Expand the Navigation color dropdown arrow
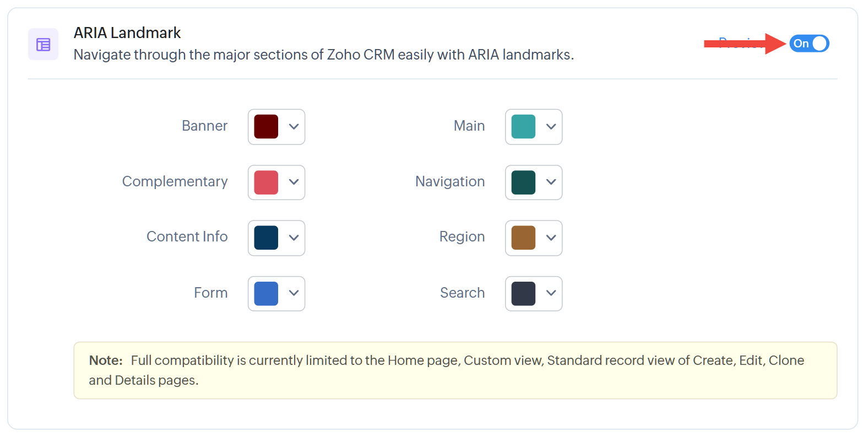 (x=551, y=182)
